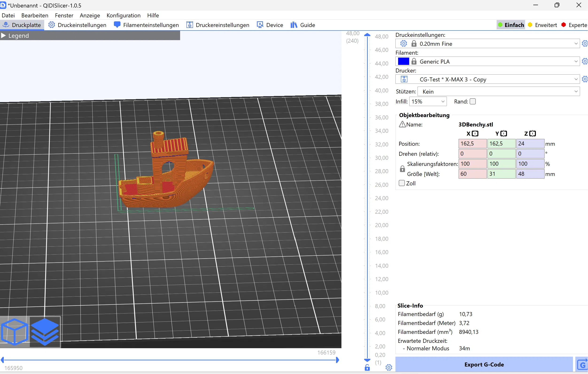The height and width of the screenshot is (374, 588).
Task: Enable the Rand checkbox
Action: (x=473, y=102)
